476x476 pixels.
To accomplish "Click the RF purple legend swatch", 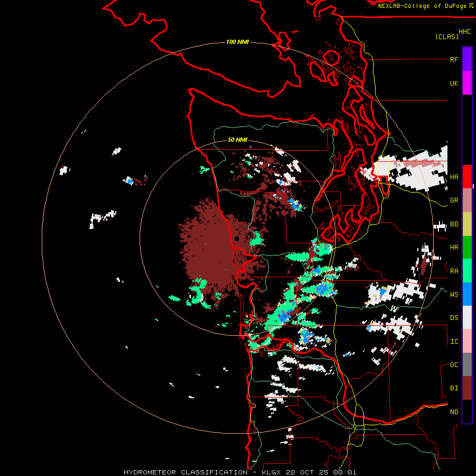I will (467, 59).
